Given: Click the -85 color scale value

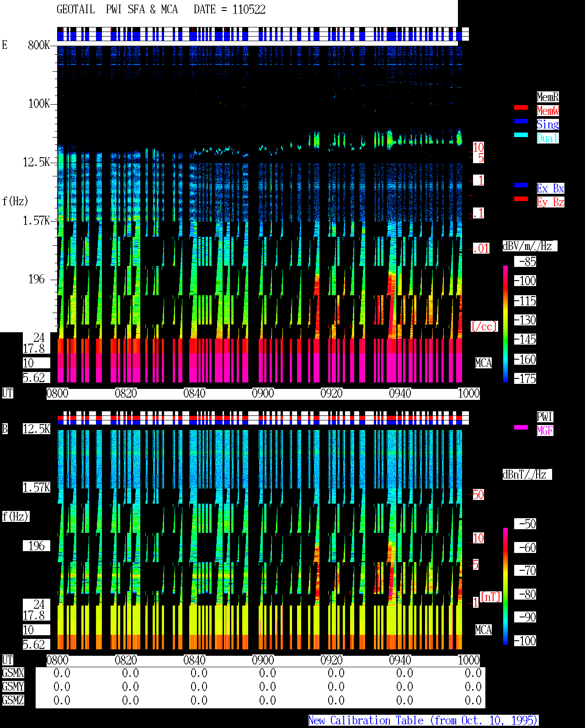Looking at the screenshot, I should 525,261.
